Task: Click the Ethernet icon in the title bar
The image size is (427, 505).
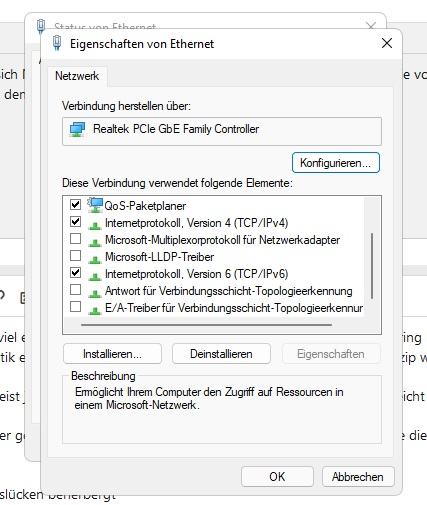Action: pos(57,43)
